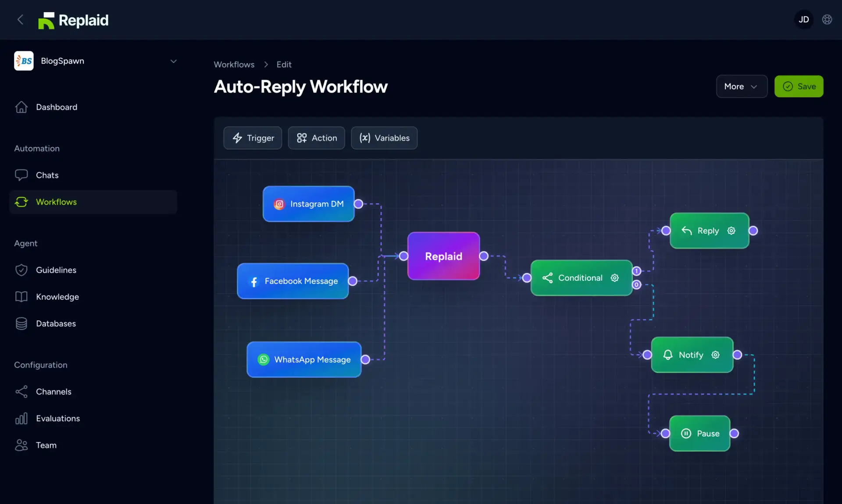
Task: Open settings gear on Reply node
Action: click(x=731, y=231)
